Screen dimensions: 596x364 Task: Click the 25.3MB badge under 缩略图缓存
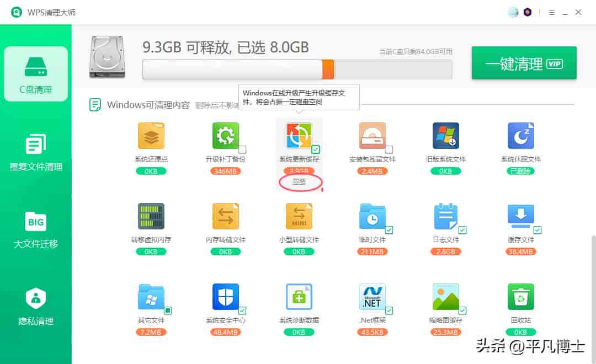click(445, 332)
